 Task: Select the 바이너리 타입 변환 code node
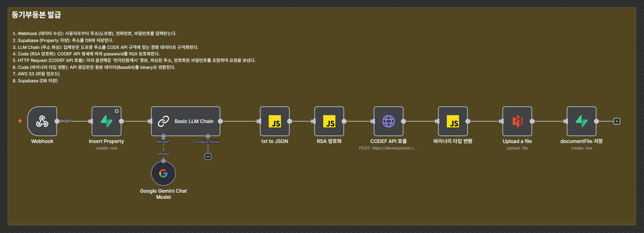453,121
